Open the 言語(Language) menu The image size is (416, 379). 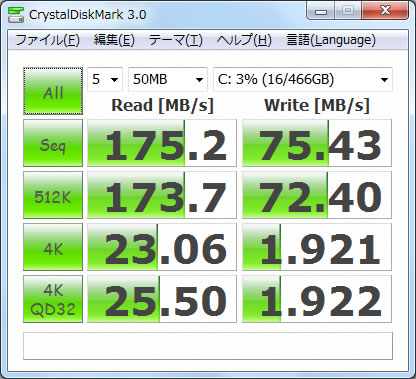(331, 40)
